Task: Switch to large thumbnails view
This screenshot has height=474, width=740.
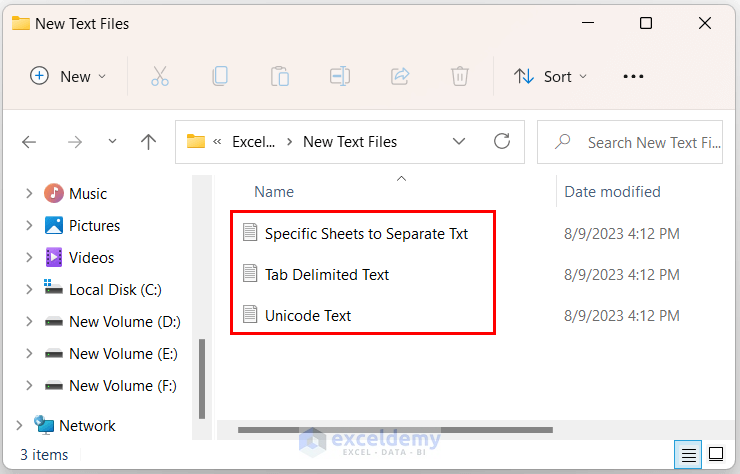Action: point(716,455)
